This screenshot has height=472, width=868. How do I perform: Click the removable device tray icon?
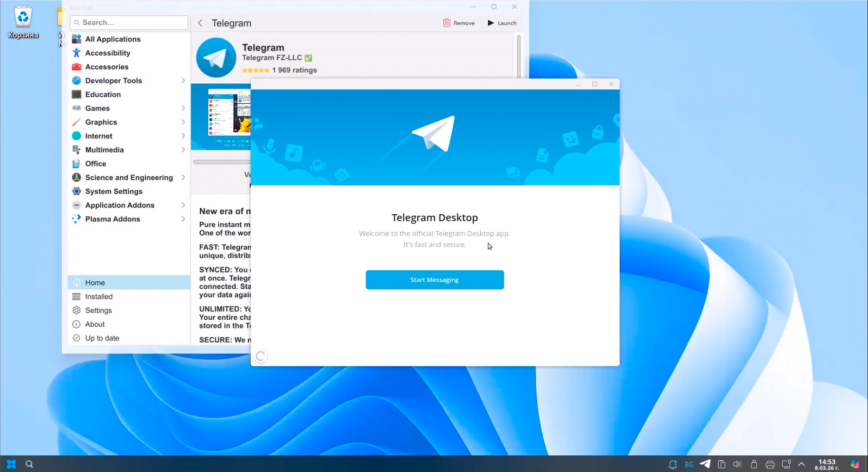(754, 464)
